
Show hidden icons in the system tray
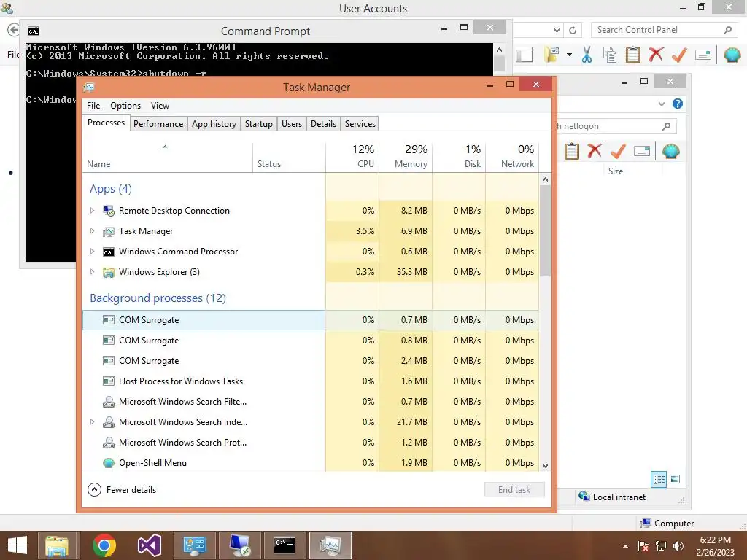[x=625, y=546]
